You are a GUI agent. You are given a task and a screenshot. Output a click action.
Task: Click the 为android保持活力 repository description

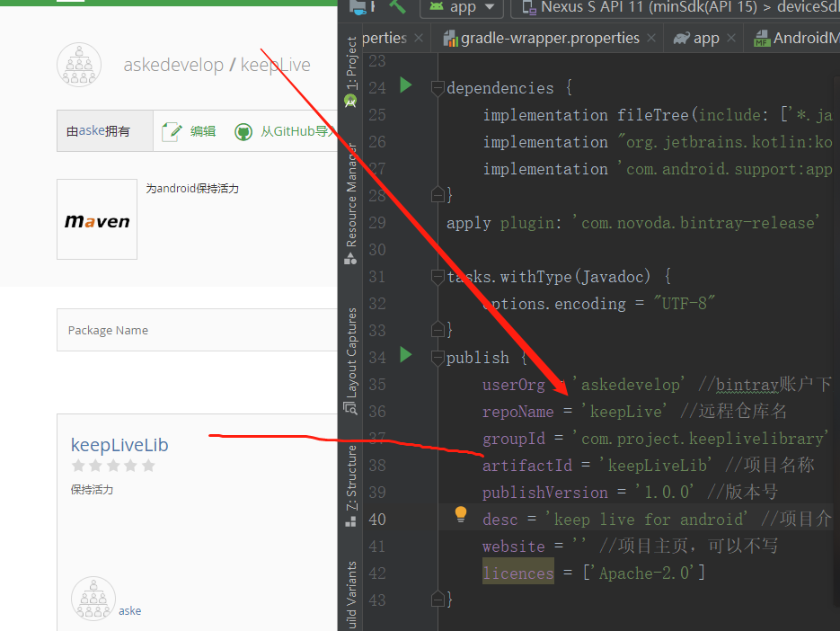pyautogui.click(x=192, y=188)
